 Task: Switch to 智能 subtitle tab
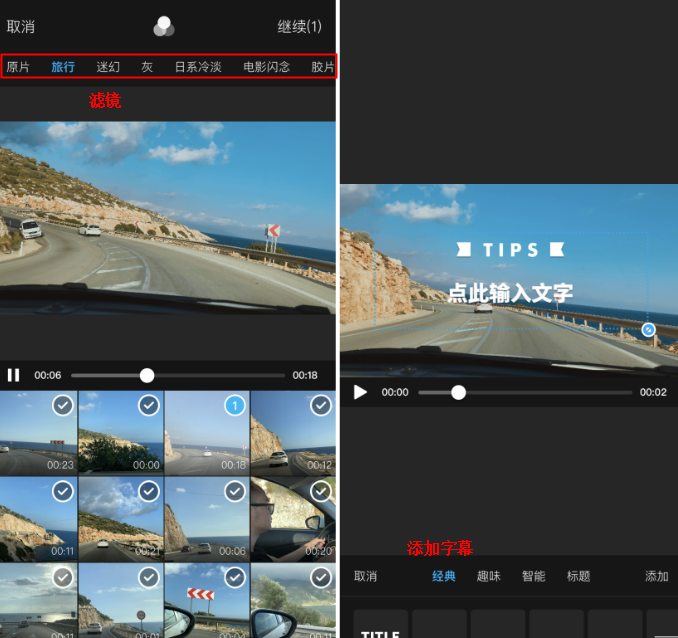click(x=534, y=576)
